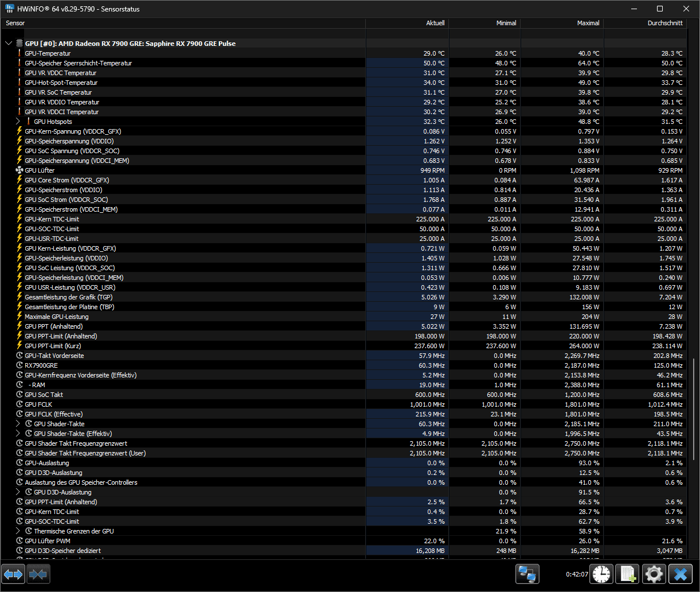
Task: Click the elapsed time 0:42:07
Action: pos(577,574)
